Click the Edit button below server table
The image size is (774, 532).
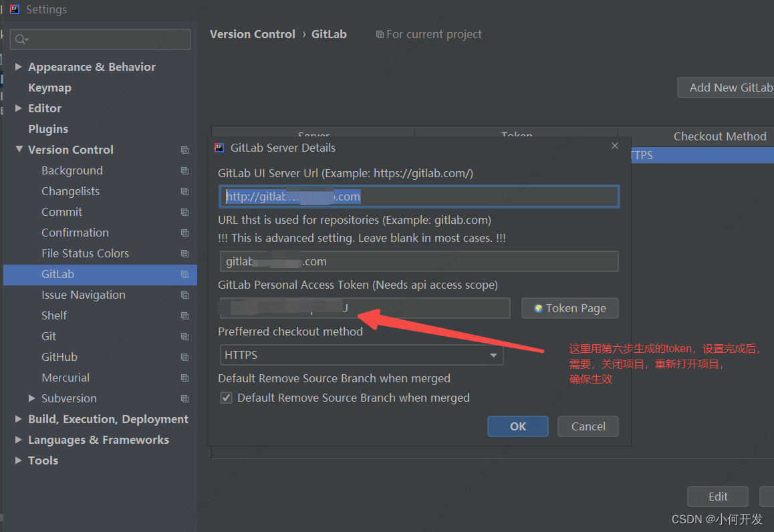tap(718, 497)
